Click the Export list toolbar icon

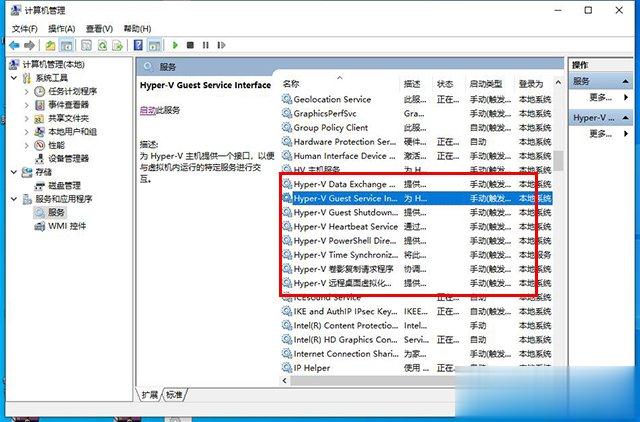(x=118, y=45)
